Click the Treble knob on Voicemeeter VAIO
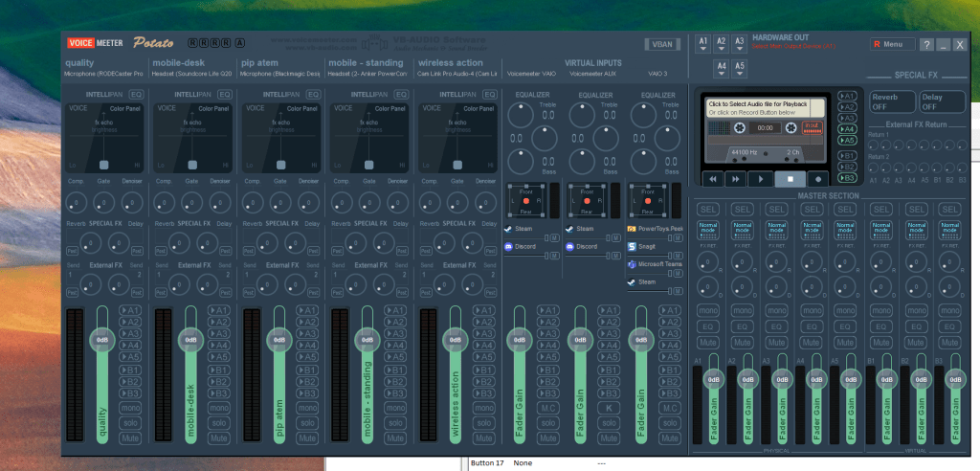Image resolution: width=980 pixels, height=471 pixels. 521,115
